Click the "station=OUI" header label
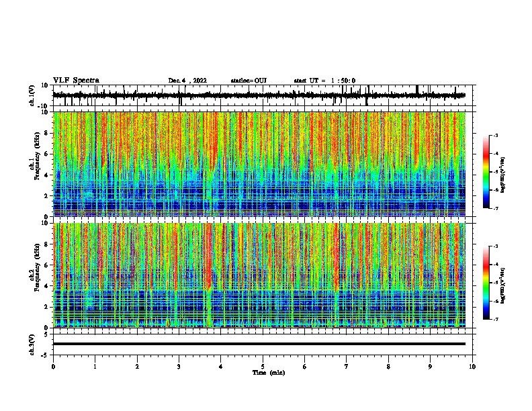This screenshot has width=532, height=411. point(249,81)
